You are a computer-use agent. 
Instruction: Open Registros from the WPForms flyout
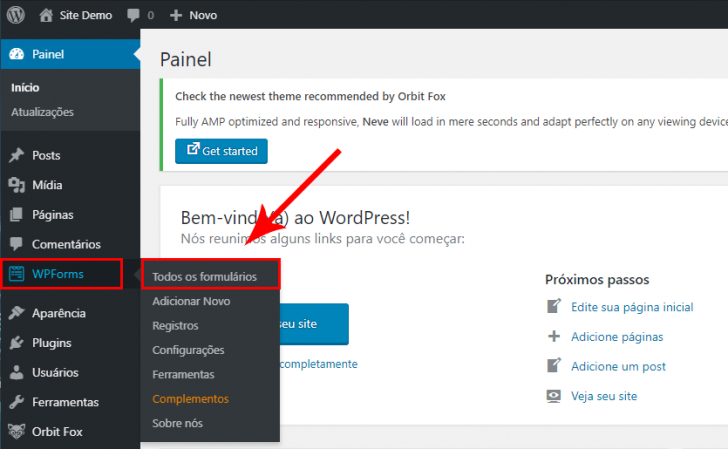175,325
